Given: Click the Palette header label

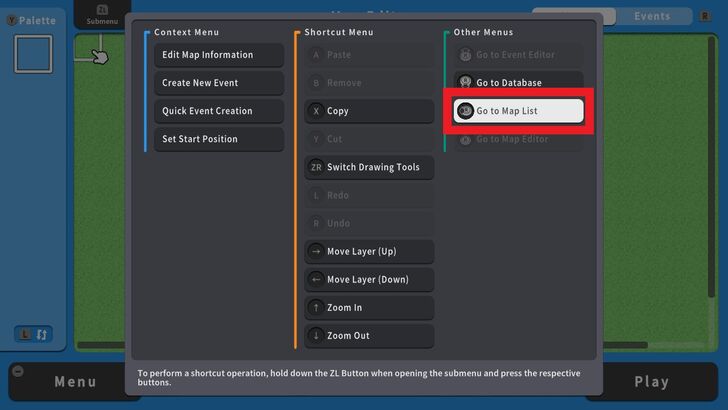Looking at the screenshot, I should 37,20.
